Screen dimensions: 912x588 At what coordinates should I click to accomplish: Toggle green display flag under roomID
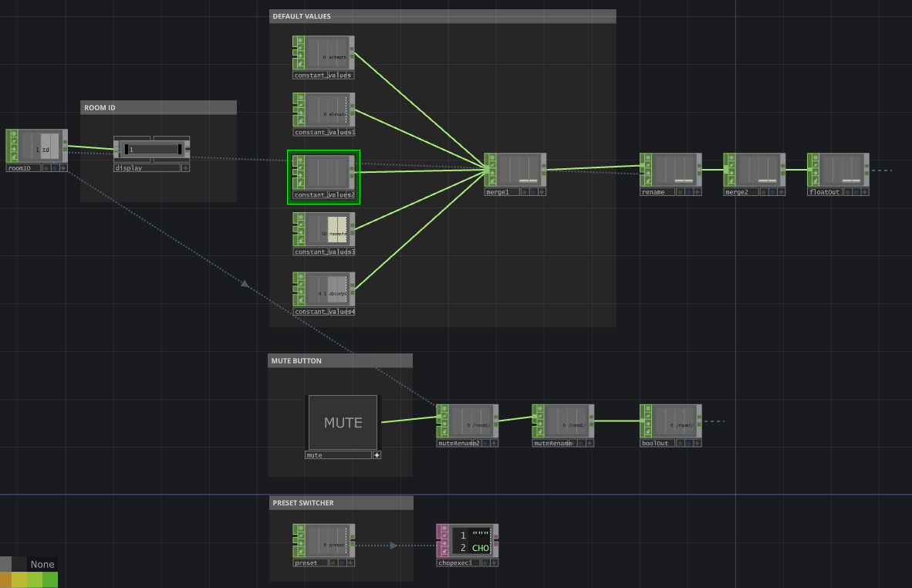(x=46, y=168)
